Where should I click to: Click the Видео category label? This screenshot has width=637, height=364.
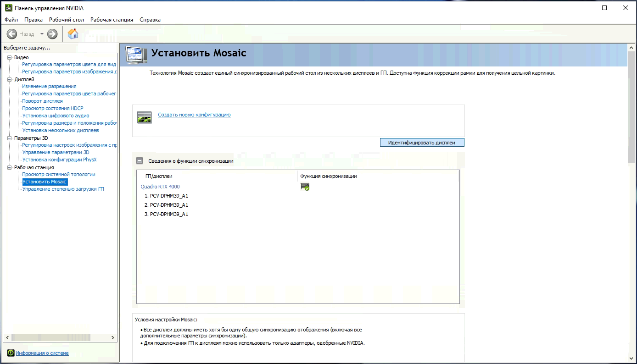21,57
